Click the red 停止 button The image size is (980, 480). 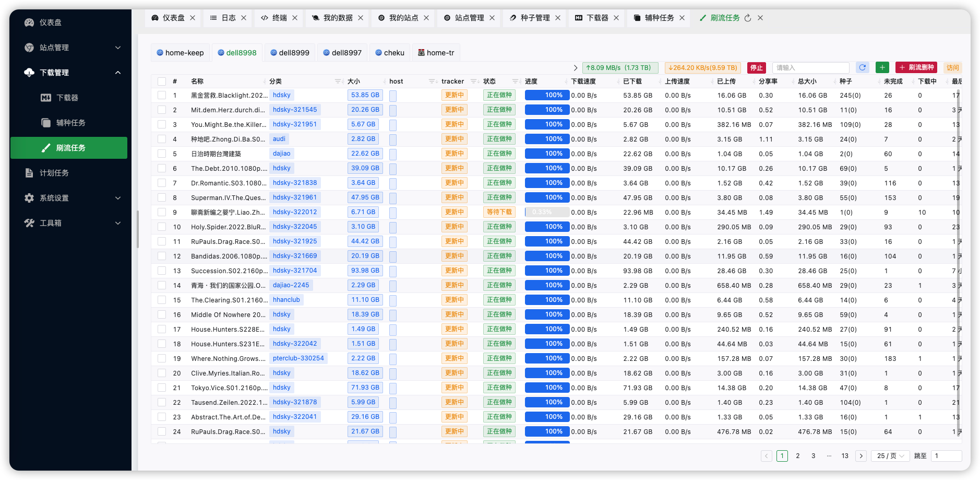click(756, 68)
